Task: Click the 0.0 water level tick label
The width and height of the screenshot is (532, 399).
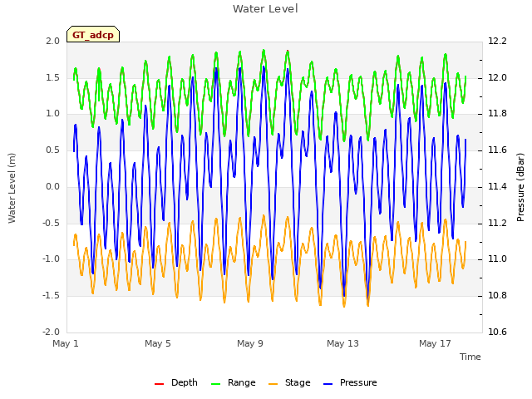Action: [52, 186]
